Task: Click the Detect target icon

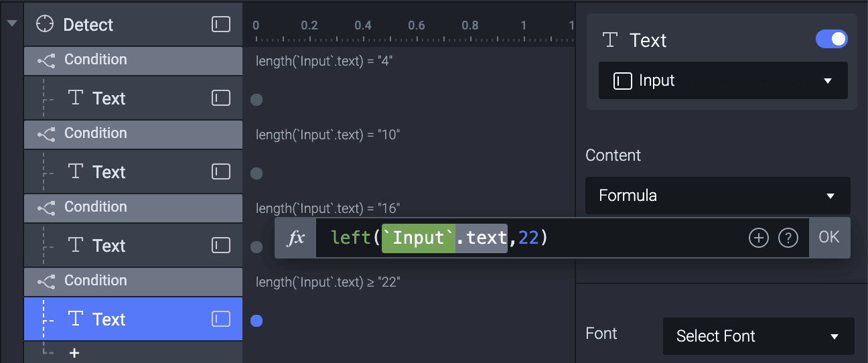Action: pos(45,25)
